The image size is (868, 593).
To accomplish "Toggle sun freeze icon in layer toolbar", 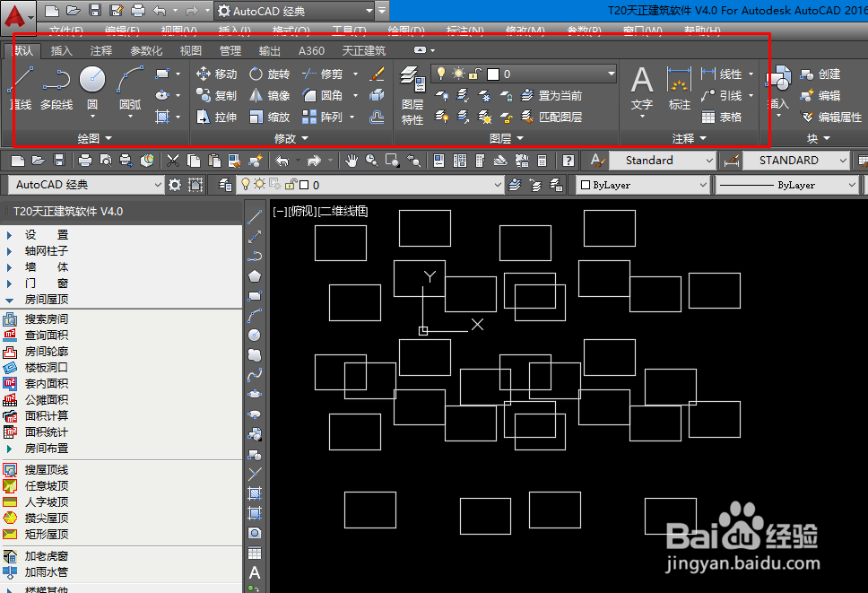I will [x=259, y=184].
